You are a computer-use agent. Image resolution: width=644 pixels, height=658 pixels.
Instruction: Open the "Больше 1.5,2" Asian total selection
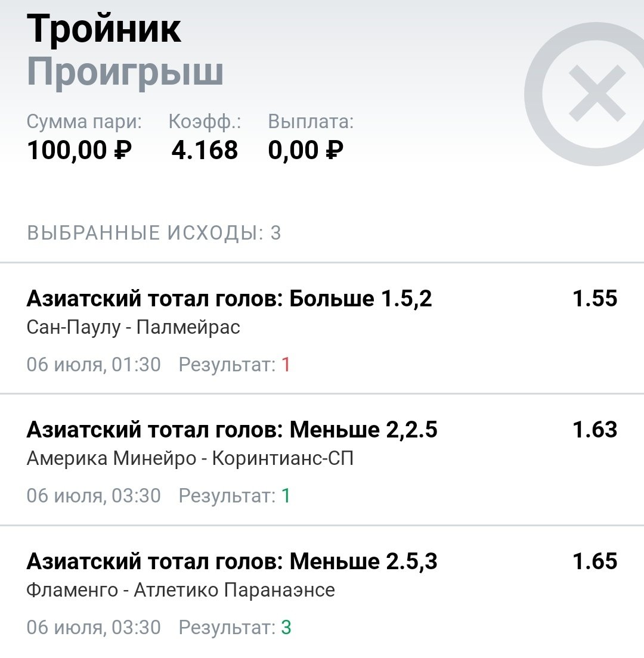tap(229, 299)
